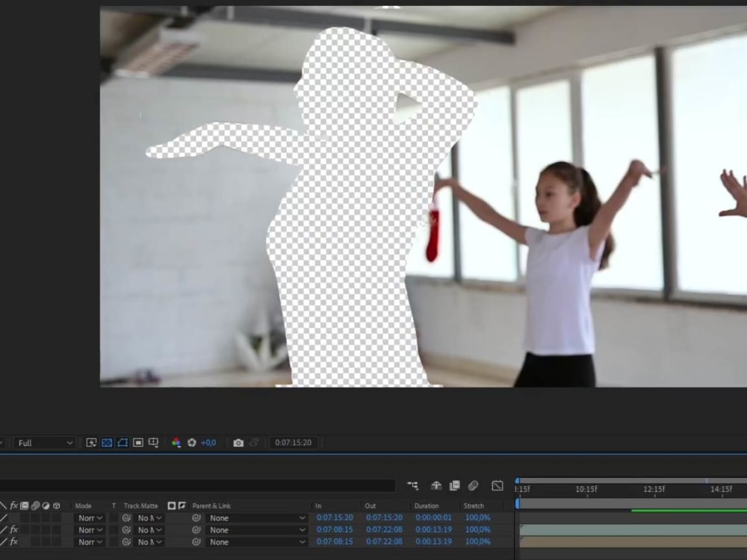Select the tan layer bar in timeline
Screen dimensions: 747x560
pyautogui.click(x=633, y=542)
